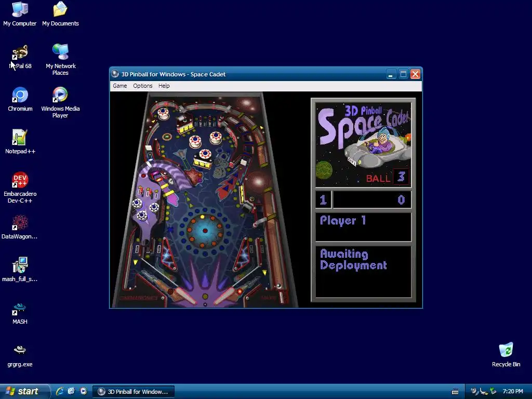Close the 3D Pinball window

415,74
